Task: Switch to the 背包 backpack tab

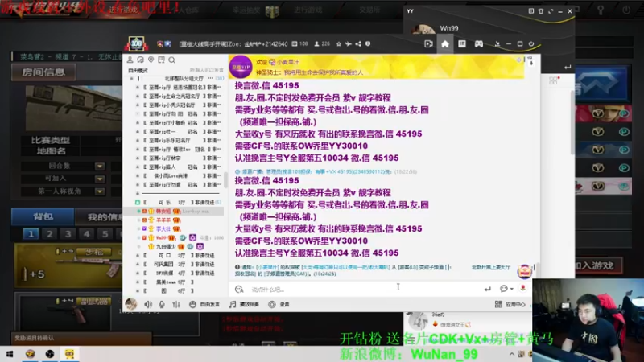Action: click(x=43, y=216)
